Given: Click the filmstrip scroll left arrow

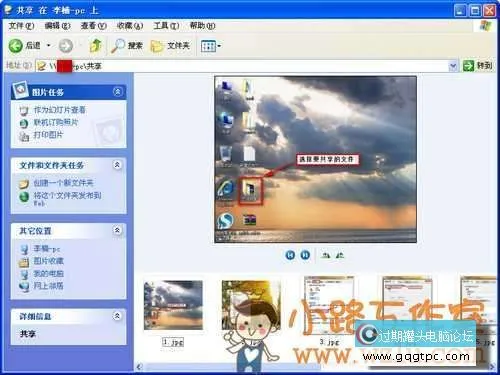Looking at the screenshot, I should [x=139, y=367].
